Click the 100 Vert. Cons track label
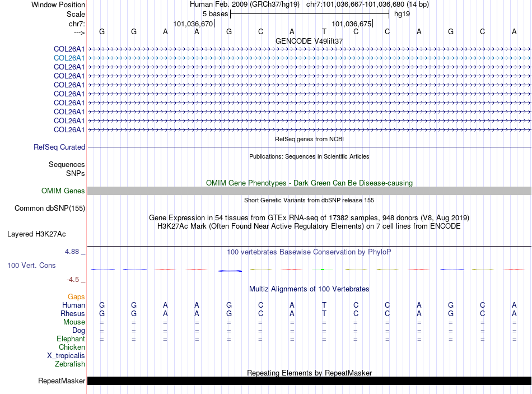The height and width of the screenshot is (394, 532). (31, 265)
